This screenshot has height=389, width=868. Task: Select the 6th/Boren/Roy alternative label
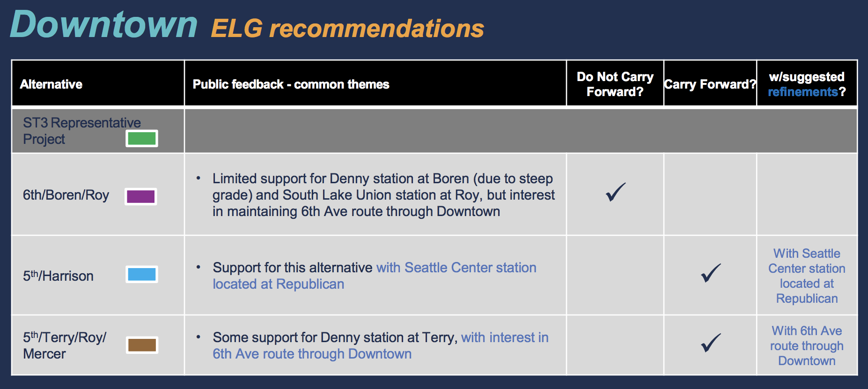(x=66, y=195)
